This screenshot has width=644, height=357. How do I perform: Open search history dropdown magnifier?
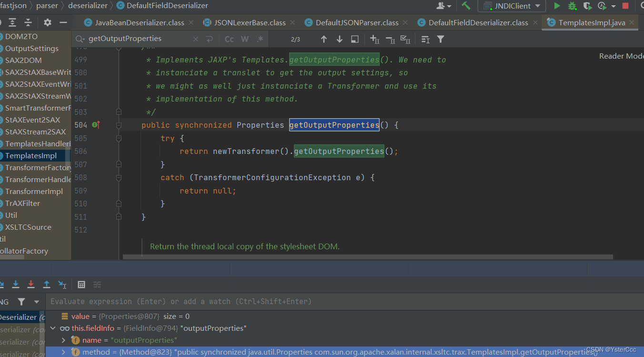(80, 39)
